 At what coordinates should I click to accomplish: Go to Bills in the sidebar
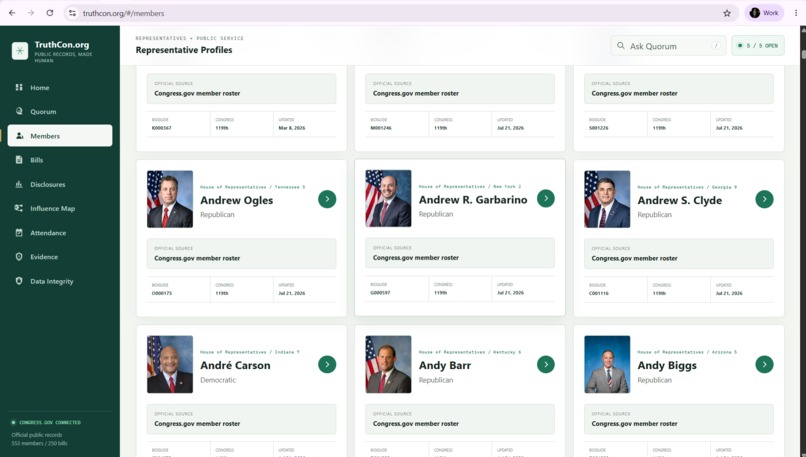tap(60, 160)
